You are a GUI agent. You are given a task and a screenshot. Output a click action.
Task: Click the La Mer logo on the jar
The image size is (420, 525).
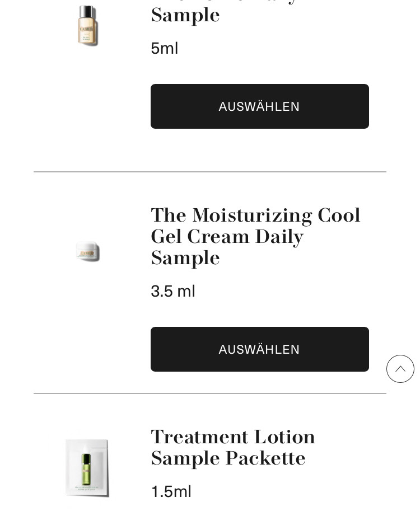pyautogui.click(x=87, y=253)
